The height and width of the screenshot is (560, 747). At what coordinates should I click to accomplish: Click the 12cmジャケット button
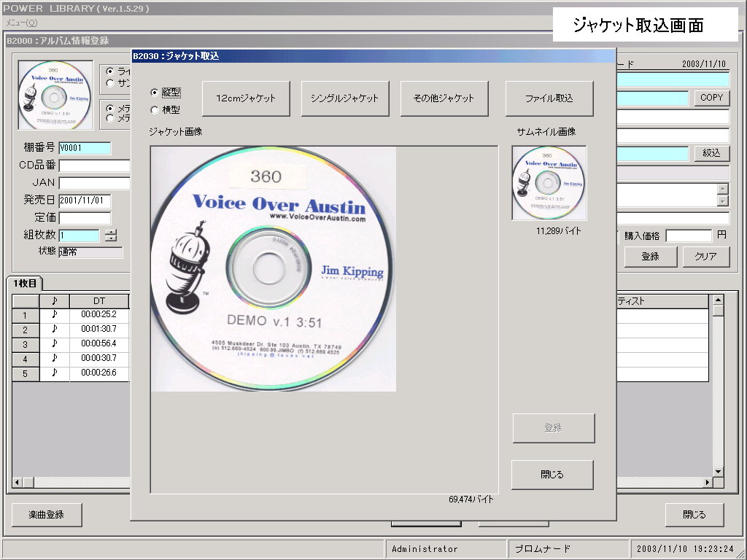[246, 98]
